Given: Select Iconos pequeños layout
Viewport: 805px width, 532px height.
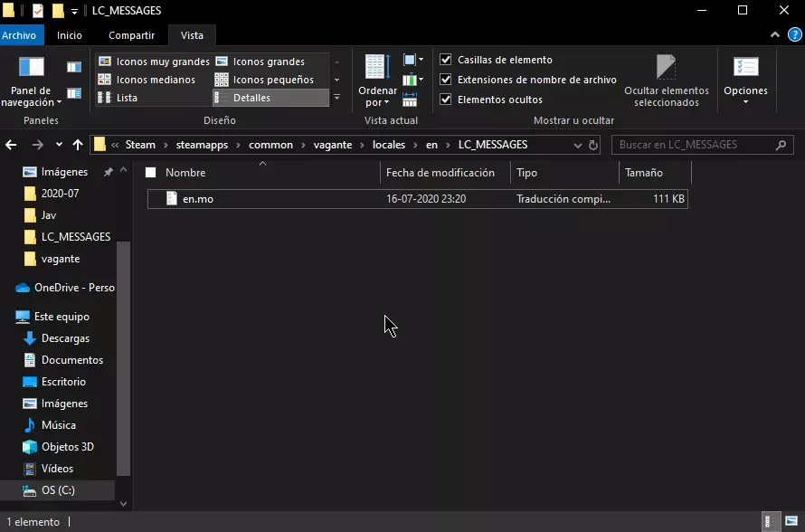Looking at the screenshot, I should [x=264, y=80].
